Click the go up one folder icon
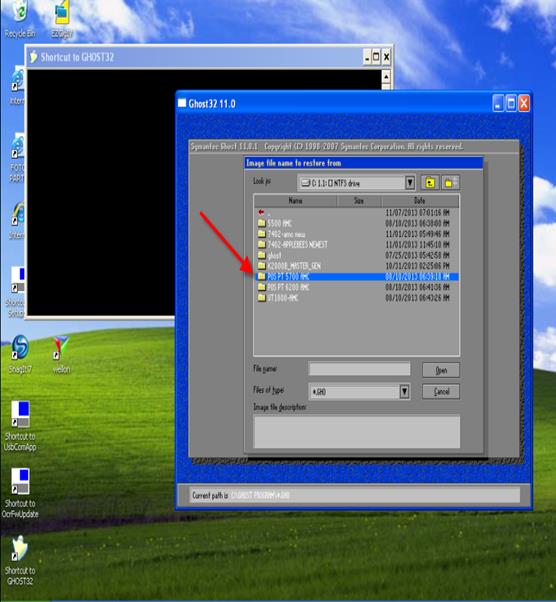This screenshot has height=602, width=556. coord(430,183)
